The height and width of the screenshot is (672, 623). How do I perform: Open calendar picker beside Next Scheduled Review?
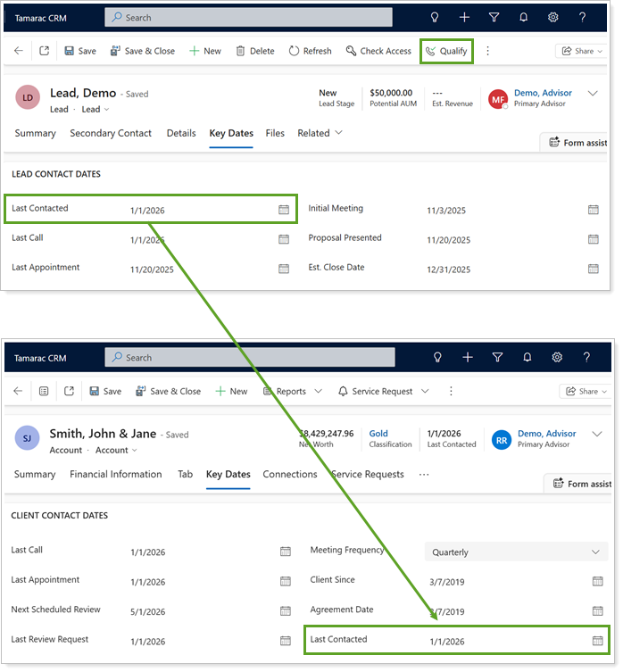[285, 610]
